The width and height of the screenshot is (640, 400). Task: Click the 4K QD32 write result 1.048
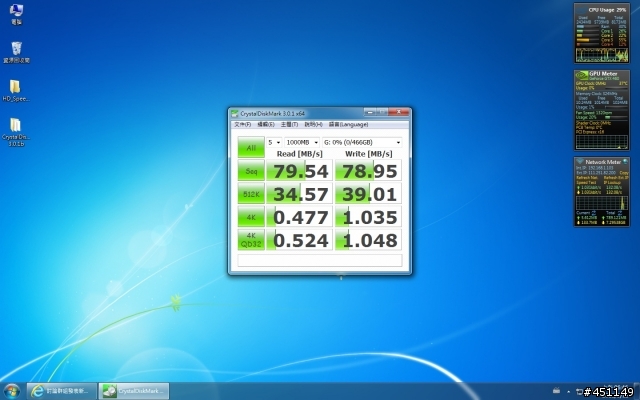click(x=368, y=240)
